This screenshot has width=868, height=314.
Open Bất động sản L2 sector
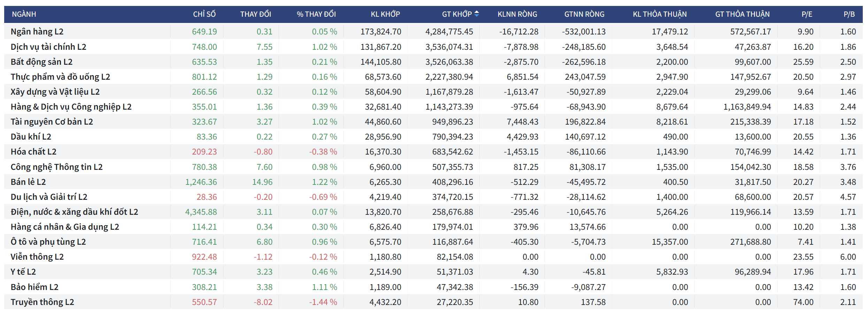pos(41,62)
